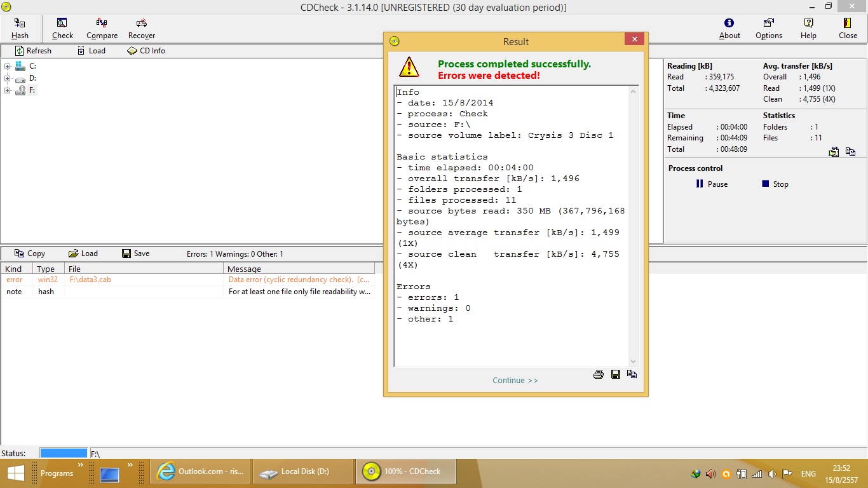Click the Message column header
868x488 pixels.
pos(244,269)
